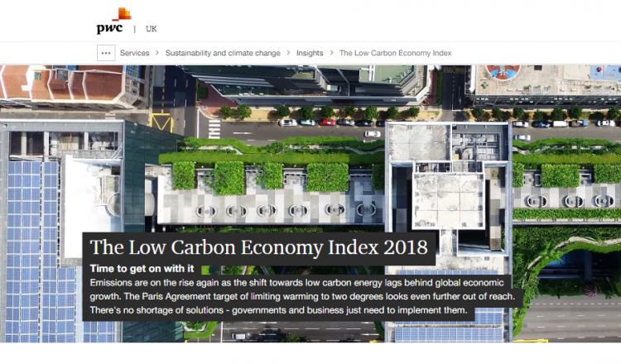621x364 pixels.
Task: Click the 'Time to get on with it' subtitle
Action: tap(142, 269)
